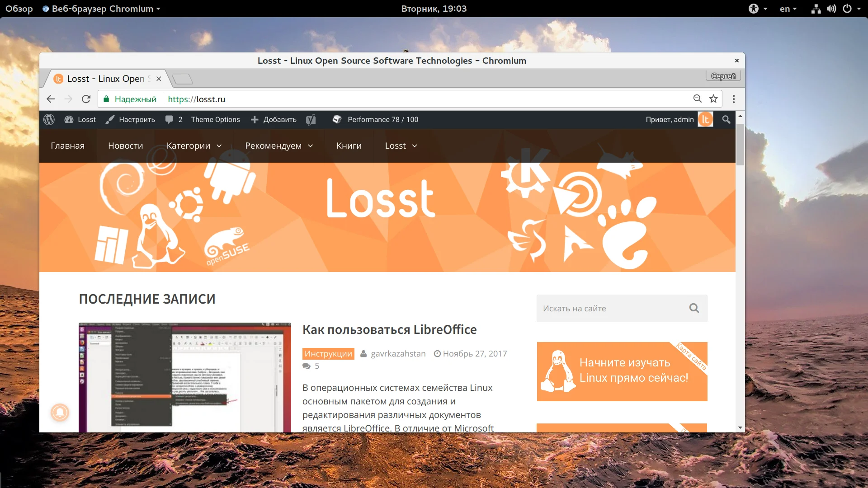This screenshot has width=868, height=488.
Task: Click the page vertical scrollbar thumb
Action: (740, 145)
